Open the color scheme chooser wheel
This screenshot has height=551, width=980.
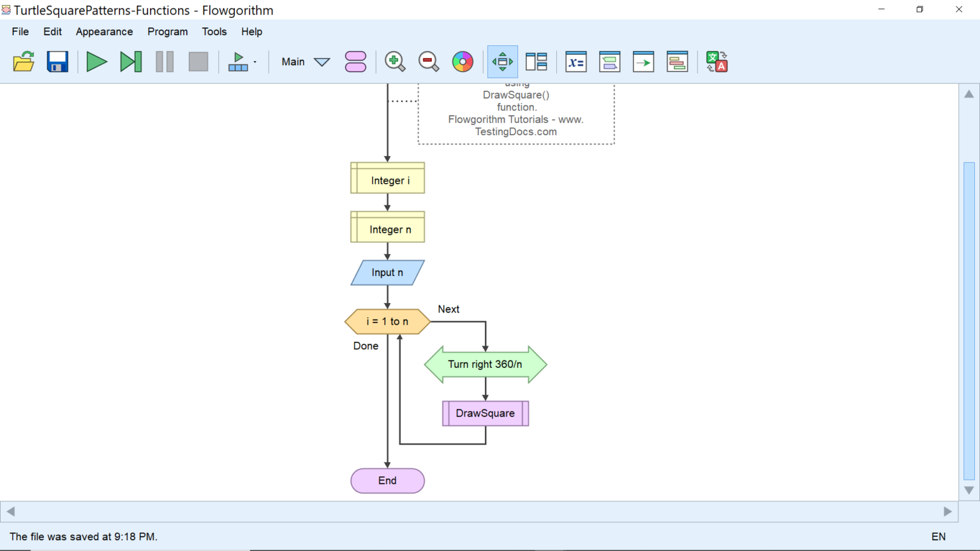coord(463,62)
